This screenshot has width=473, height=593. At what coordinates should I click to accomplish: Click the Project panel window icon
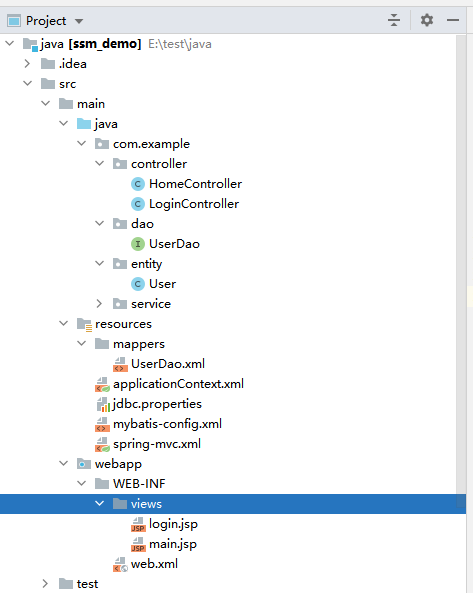tap(14, 21)
